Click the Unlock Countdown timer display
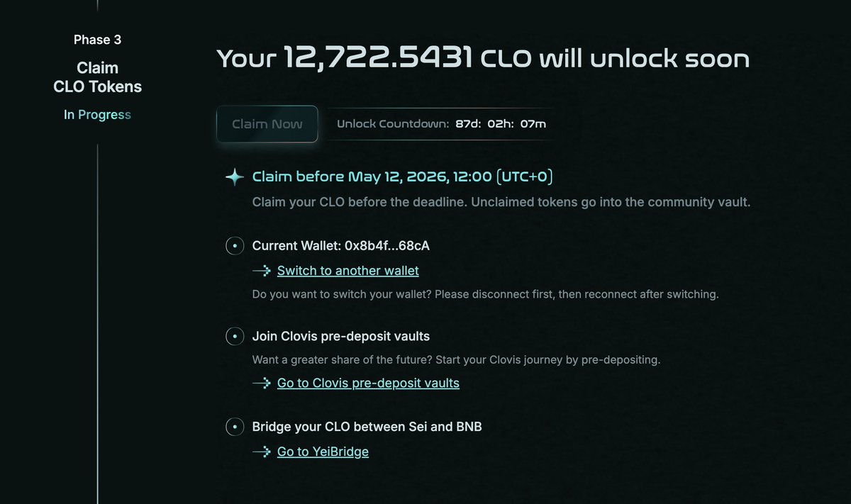This screenshot has width=851, height=504. pyautogui.click(x=441, y=124)
